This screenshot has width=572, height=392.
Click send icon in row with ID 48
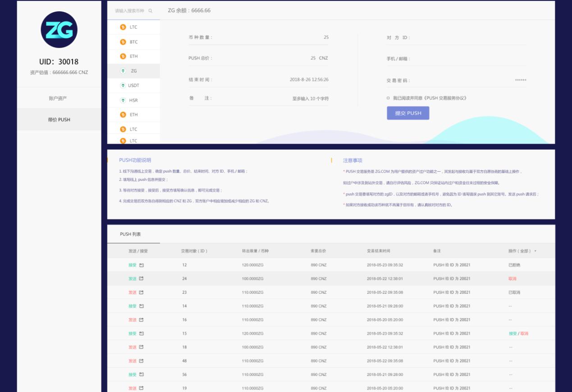click(x=141, y=361)
